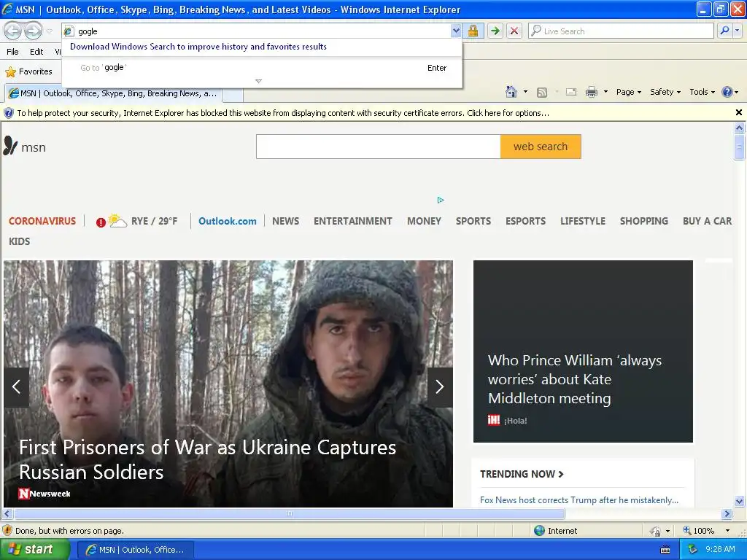747x560 pixels.
Task: Click the address bar containing 'gogle'
Action: pyautogui.click(x=258, y=31)
